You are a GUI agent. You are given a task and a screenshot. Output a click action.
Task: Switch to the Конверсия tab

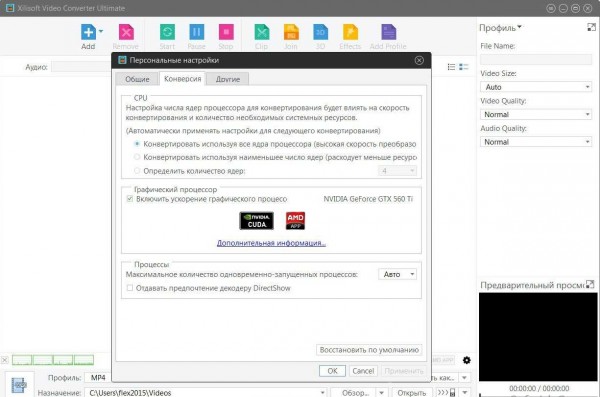(x=183, y=78)
